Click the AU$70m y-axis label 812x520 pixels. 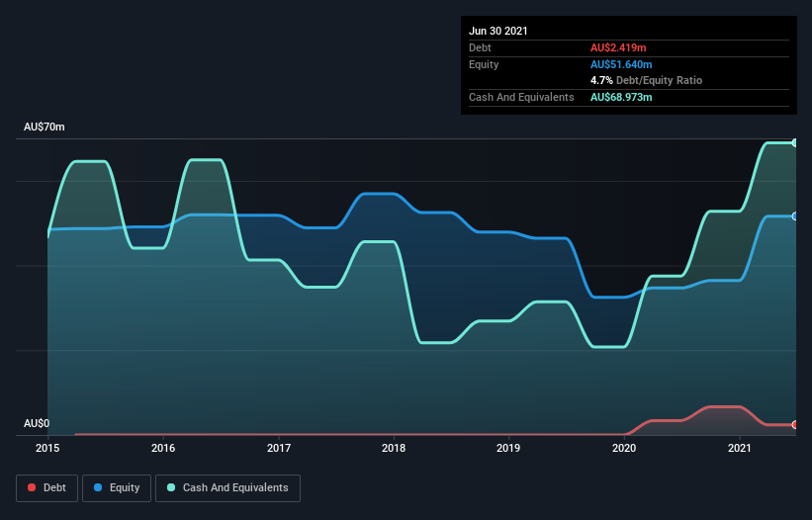45,127
